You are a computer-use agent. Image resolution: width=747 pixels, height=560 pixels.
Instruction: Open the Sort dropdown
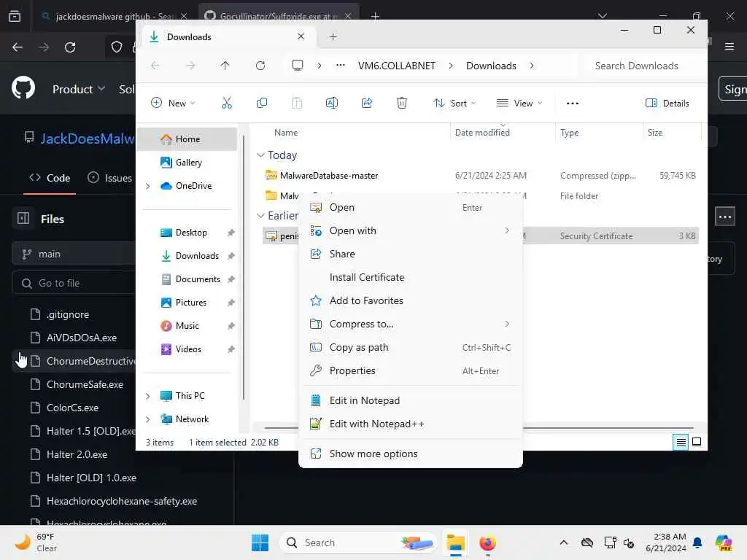454,104
